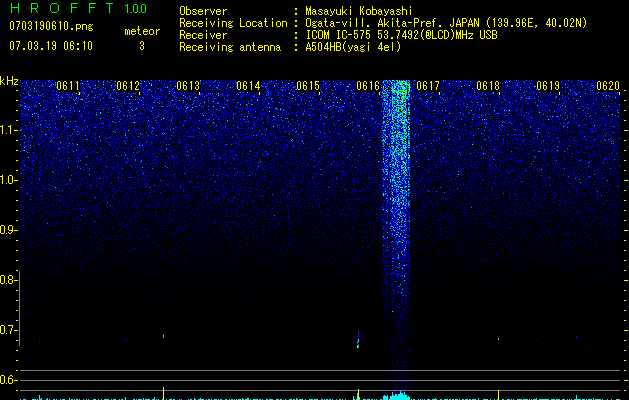Select observer name Masayuki Kobayashi
The image size is (629, 400).
tap(359, 11)
